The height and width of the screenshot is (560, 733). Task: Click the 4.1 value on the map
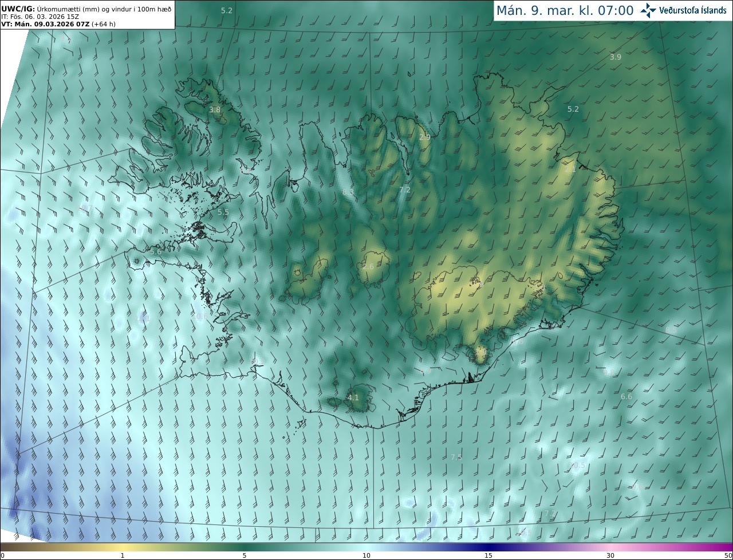click(x=353, y=397)
